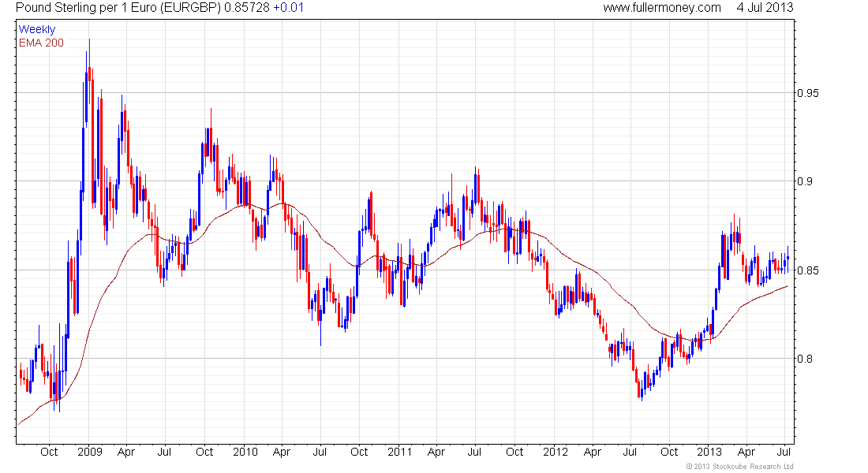Click the 2009 year marker on time axis

[90, 452]
